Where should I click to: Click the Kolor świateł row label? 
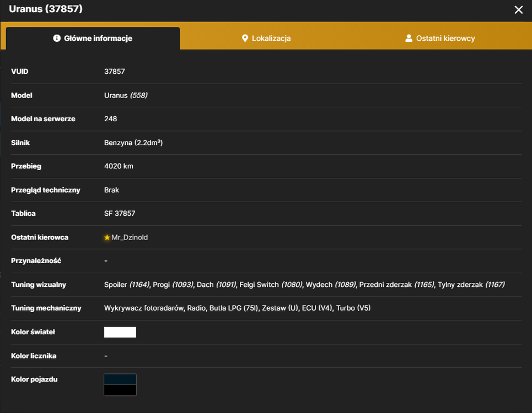coord(33,332)
